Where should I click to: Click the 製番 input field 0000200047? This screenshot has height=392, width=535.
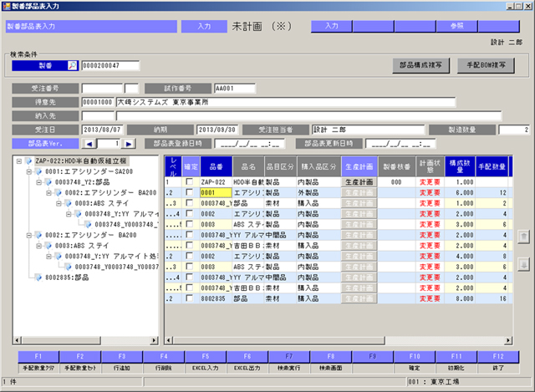110,65
